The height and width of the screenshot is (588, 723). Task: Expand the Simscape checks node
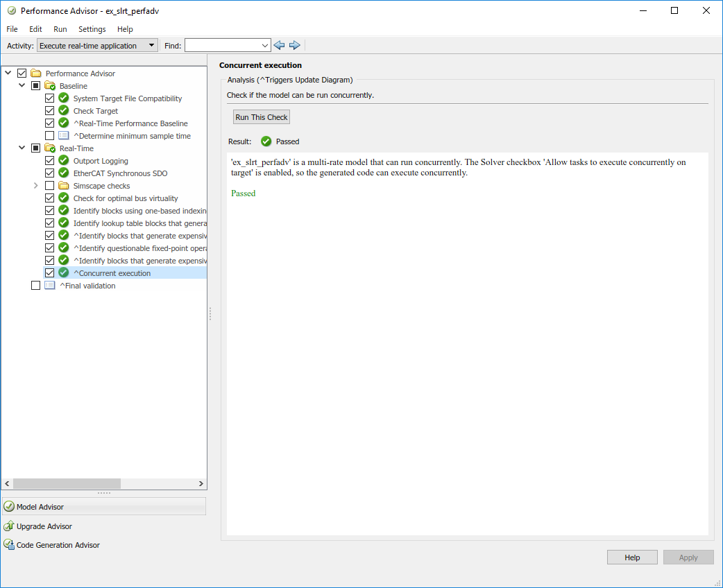coord(35,186)
